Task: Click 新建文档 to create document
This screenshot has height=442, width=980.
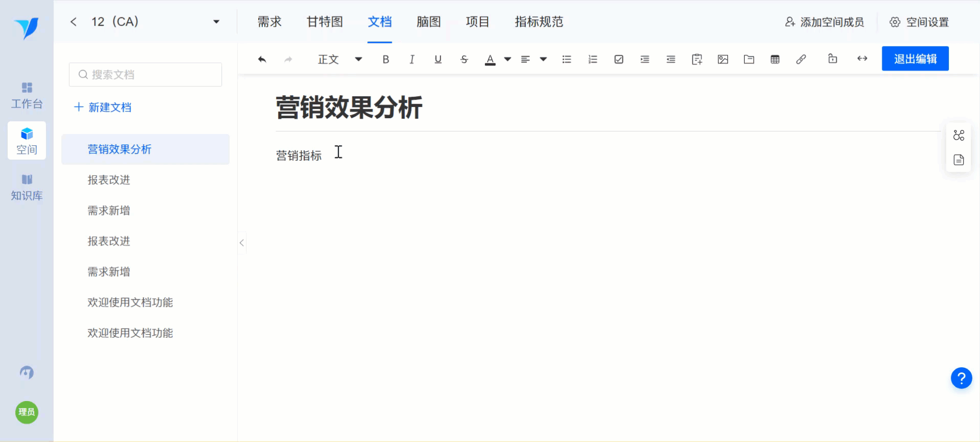Action: 103,107
